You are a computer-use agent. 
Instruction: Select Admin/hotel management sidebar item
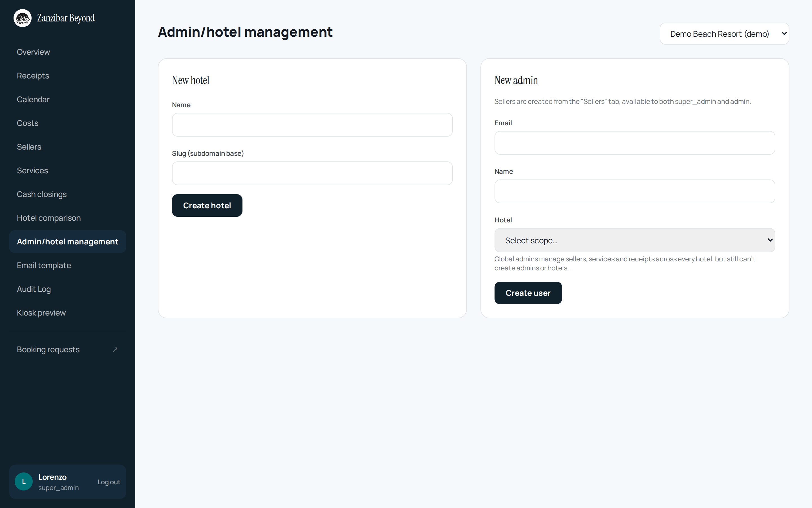coord(67,242)
